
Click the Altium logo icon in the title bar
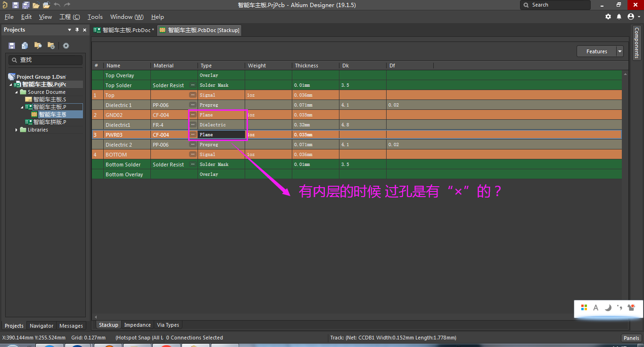[5, 5]
